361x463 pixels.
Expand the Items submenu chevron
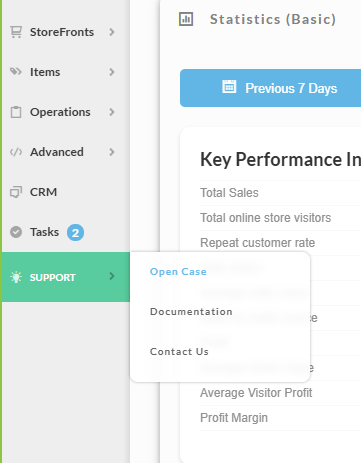[x=112, y=72]
